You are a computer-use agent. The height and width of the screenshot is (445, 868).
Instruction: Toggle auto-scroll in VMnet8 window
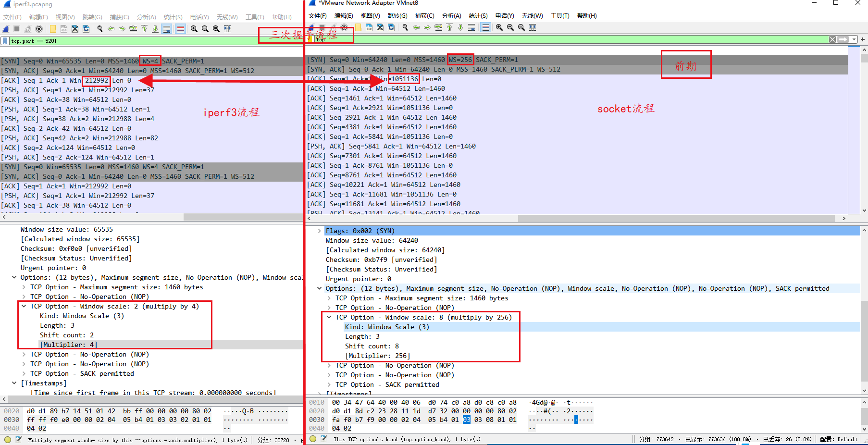[471, 27]
